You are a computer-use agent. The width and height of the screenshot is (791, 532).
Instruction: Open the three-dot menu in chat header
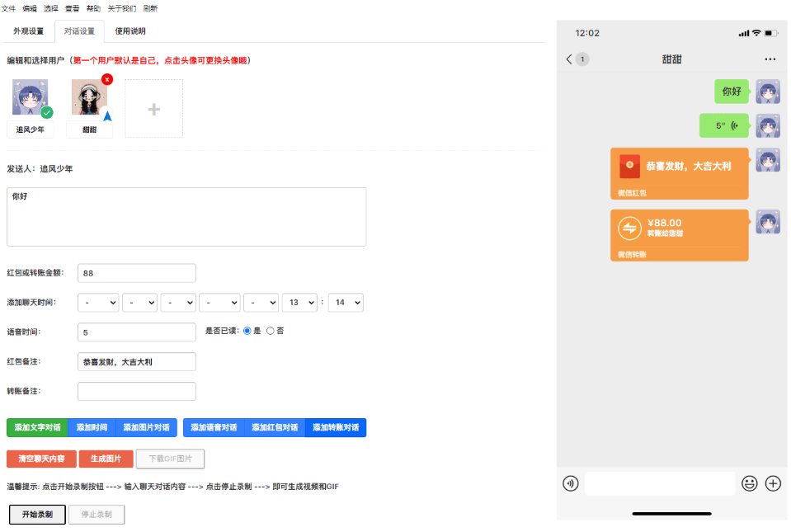click(770, 59)
